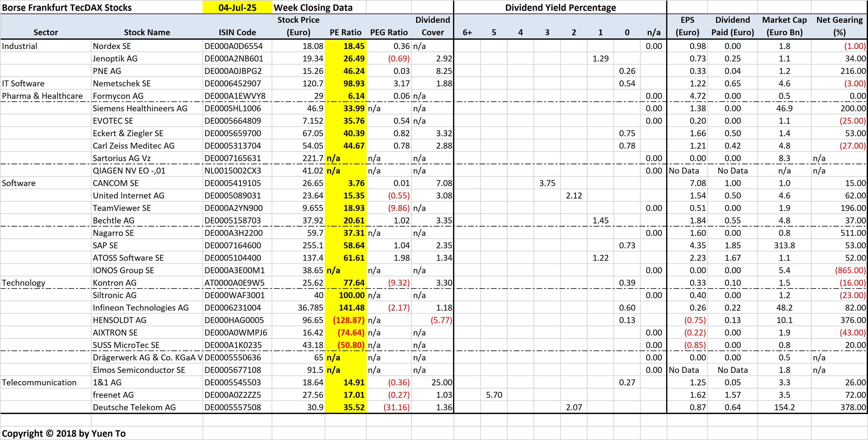Select the PEG Ratio column header
Viewport: 868px width, 440px height.
click(x=389, y=32)
